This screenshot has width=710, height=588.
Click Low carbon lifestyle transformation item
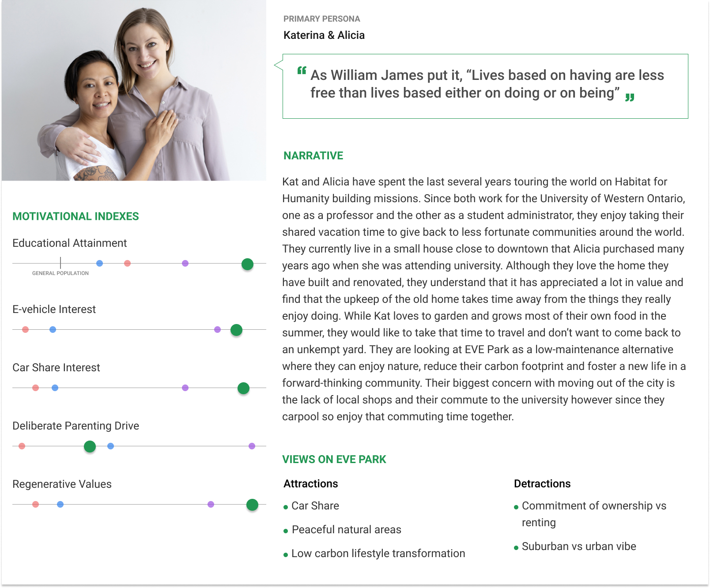coord(378,554)
